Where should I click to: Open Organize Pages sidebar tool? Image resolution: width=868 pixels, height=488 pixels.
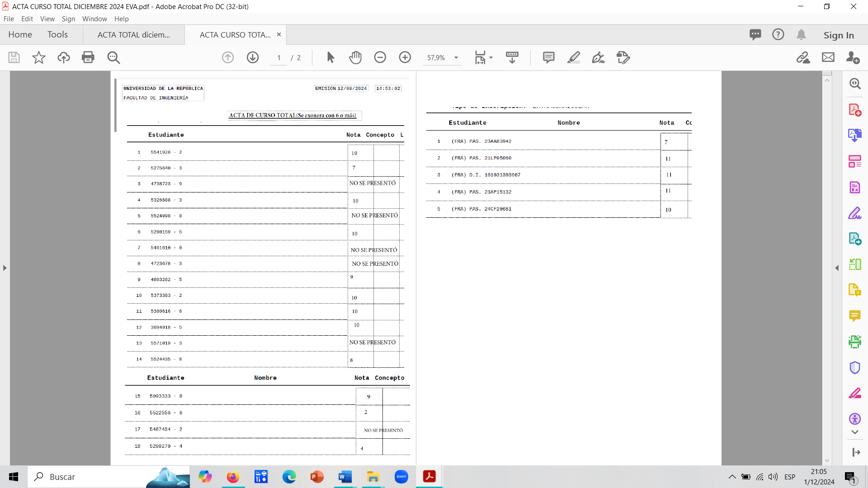click(855, 161)
